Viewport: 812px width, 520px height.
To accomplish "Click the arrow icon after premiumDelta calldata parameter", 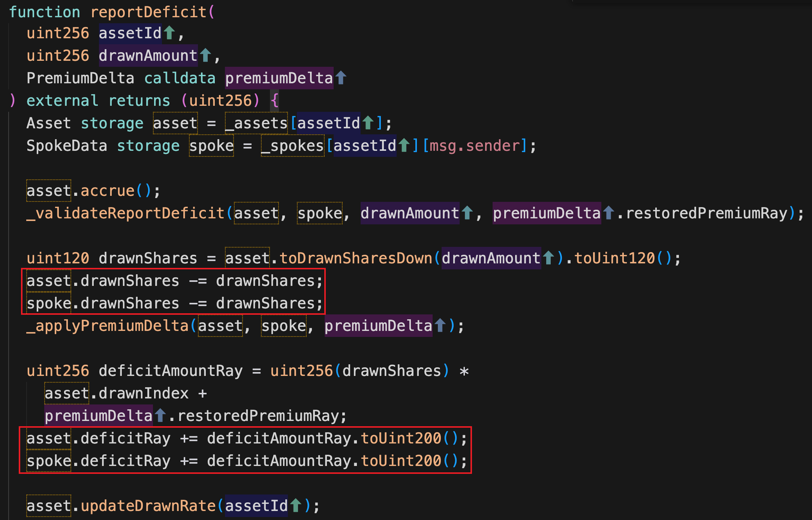I will [x=341, y=78].
